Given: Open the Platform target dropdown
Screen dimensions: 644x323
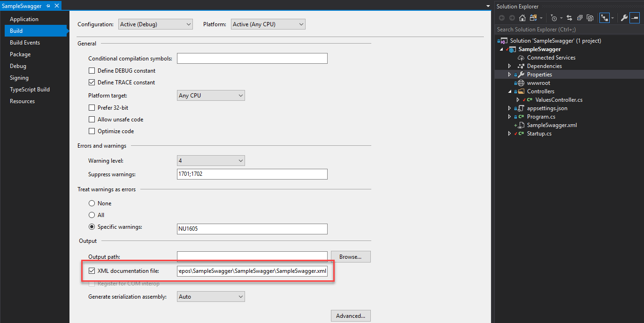Looking at the screenshot, I should [211, 96].
